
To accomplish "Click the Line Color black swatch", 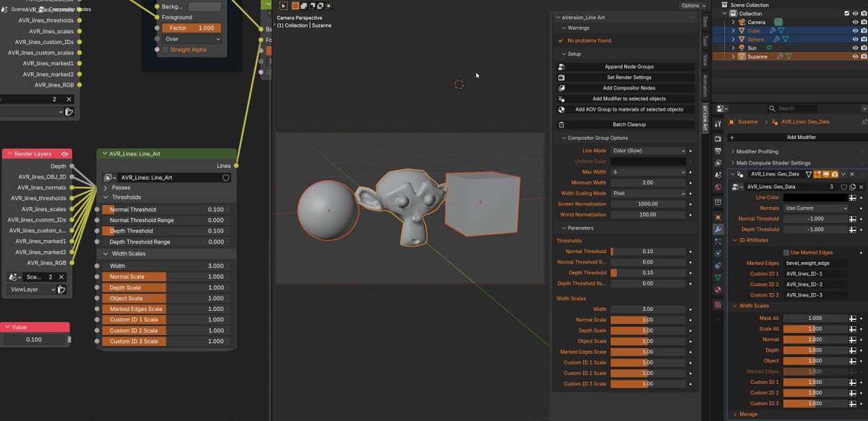I will pyautogui.click(x=815, y=197).
